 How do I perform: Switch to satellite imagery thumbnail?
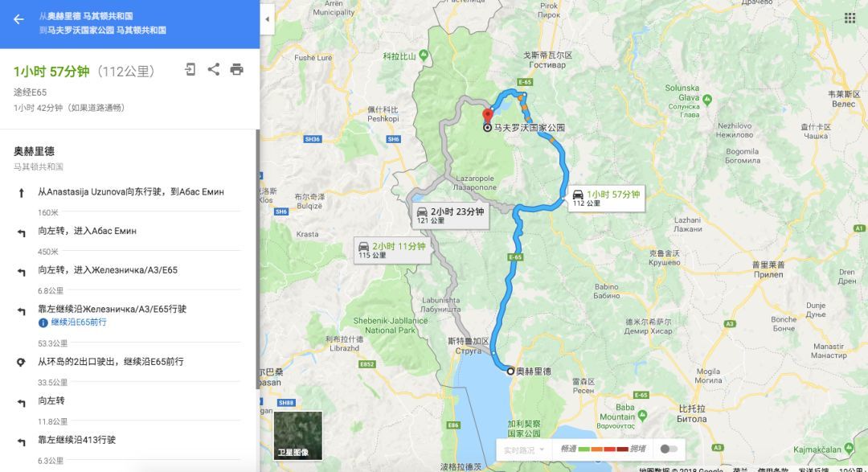coord(298,436)
